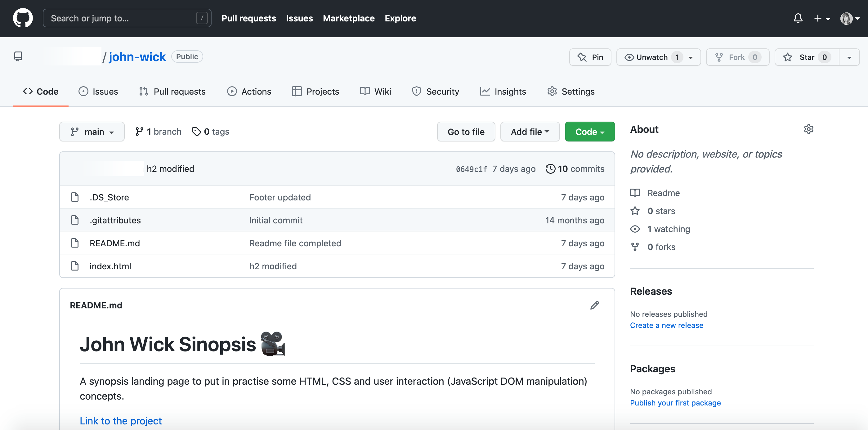Open link to the project
Screen dimensions: 868x430
(x=121, y=420)
